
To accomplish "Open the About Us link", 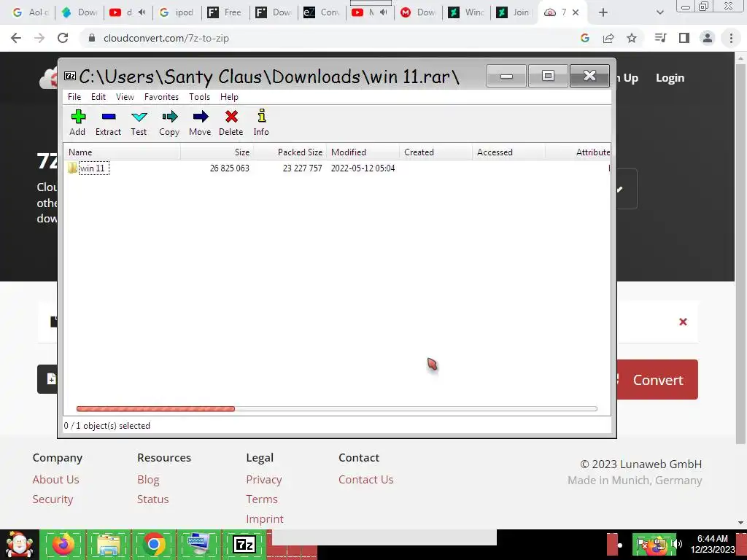I will point(55,480).
